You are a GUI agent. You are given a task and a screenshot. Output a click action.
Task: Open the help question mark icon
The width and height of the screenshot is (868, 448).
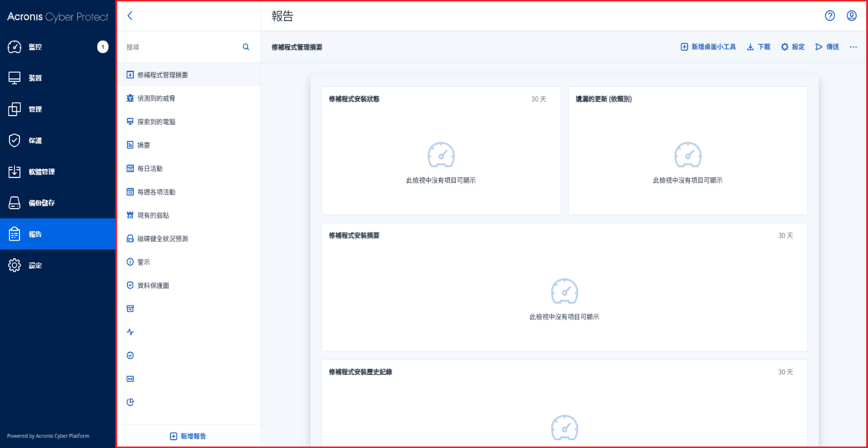point(830,16)
